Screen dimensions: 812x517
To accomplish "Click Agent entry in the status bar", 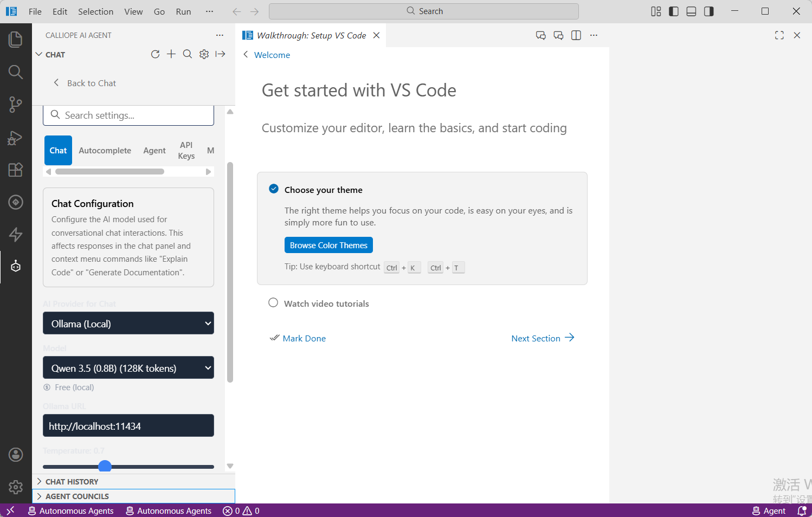I will pyautogui.click(x=769, y=510).
